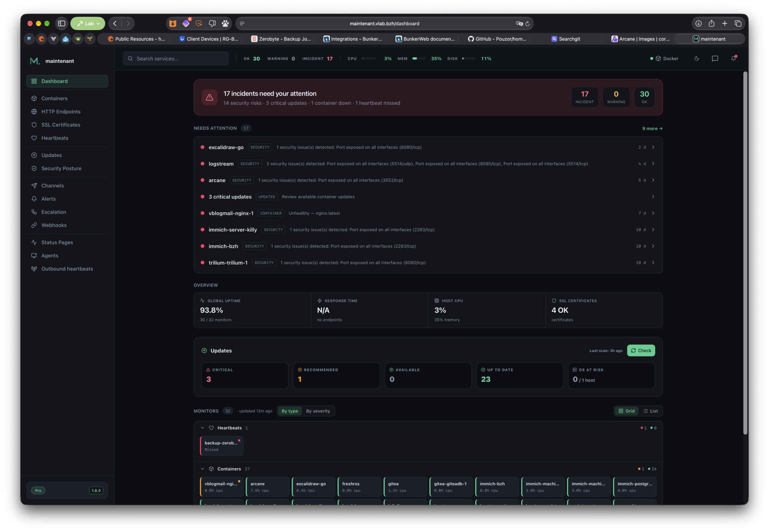Switch to the Searchgit browser tab
The image size is (769, 532).
[566, 39]
